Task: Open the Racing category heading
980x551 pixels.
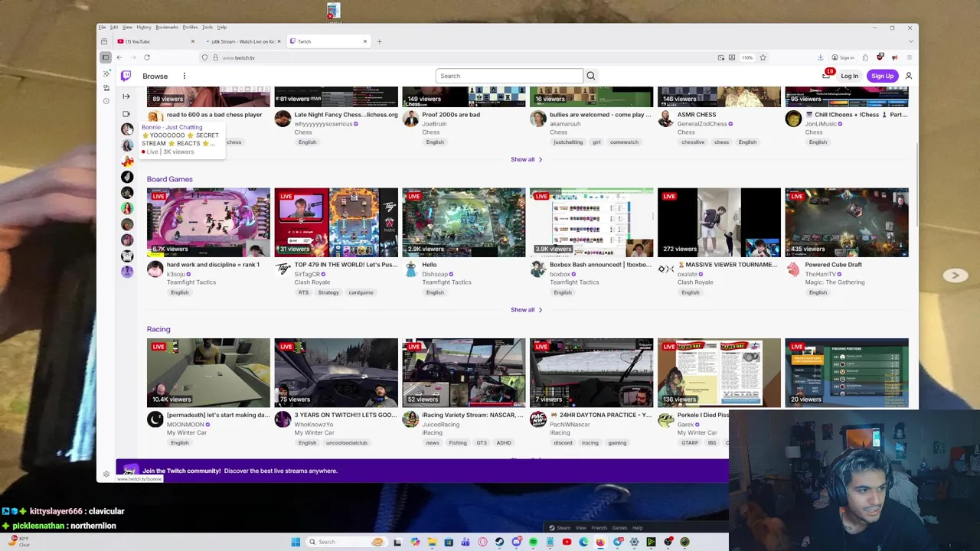Action: (158, 329)
